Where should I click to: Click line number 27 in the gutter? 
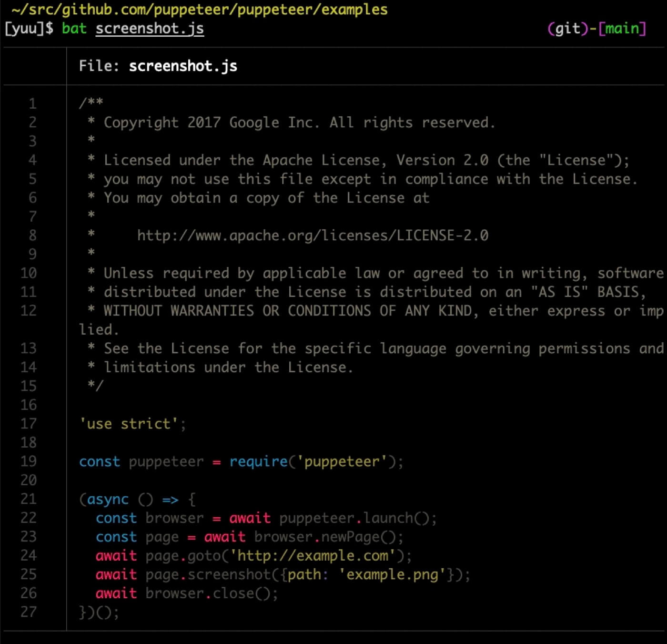[x=29, y=612]
